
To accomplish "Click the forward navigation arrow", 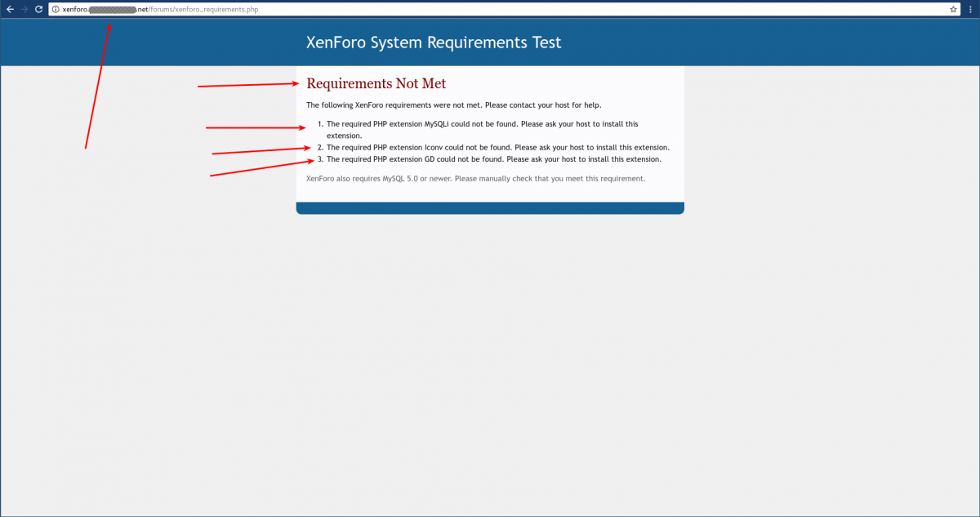I will coord(24,9).
